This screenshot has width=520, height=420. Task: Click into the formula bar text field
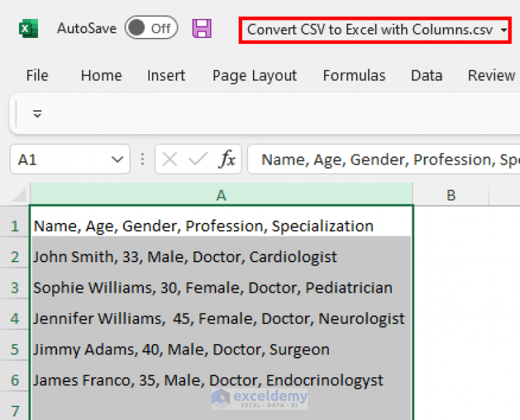point(384,159)
